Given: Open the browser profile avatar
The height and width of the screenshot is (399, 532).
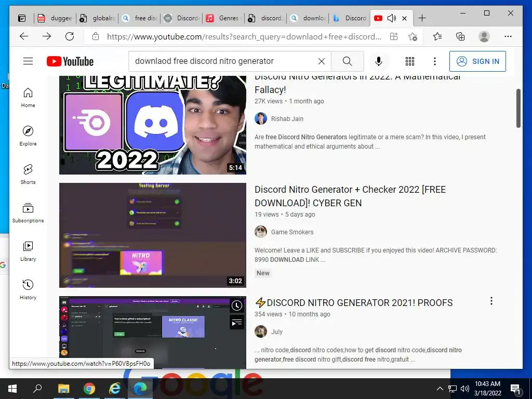Looking at the screenshot, I should pos(484,36).
